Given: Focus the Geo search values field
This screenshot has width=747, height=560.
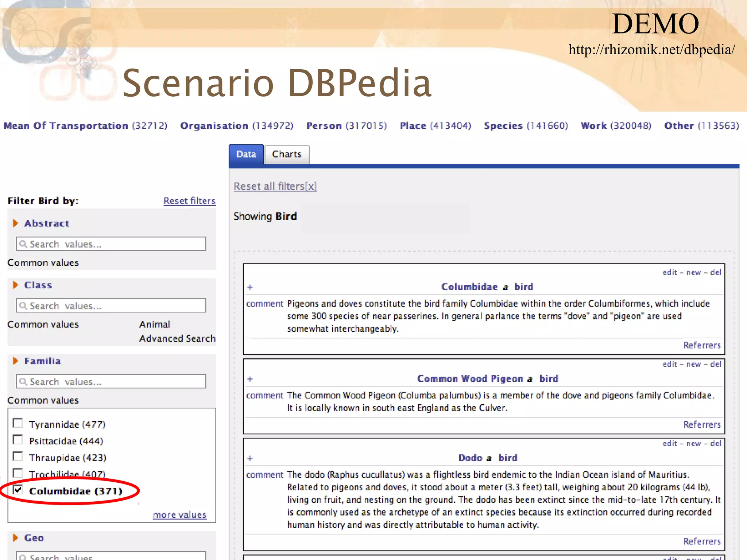Looking at the screenshot, I should 111,556.
